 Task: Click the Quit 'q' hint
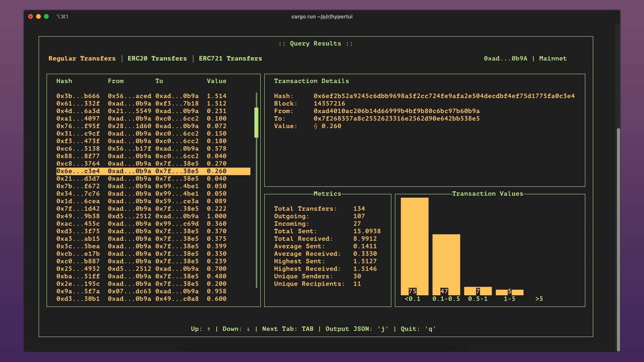coord(418,329)
